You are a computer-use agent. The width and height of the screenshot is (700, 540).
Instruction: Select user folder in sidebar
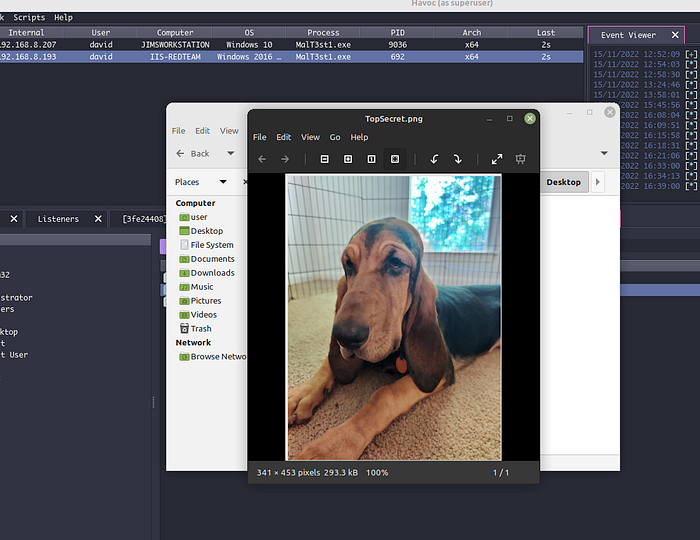pos(193,217)
